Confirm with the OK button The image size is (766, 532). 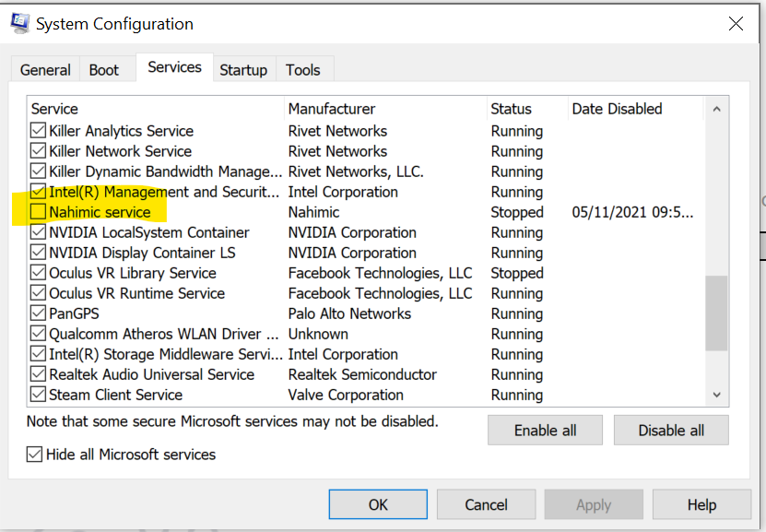(x=378, y=504)
